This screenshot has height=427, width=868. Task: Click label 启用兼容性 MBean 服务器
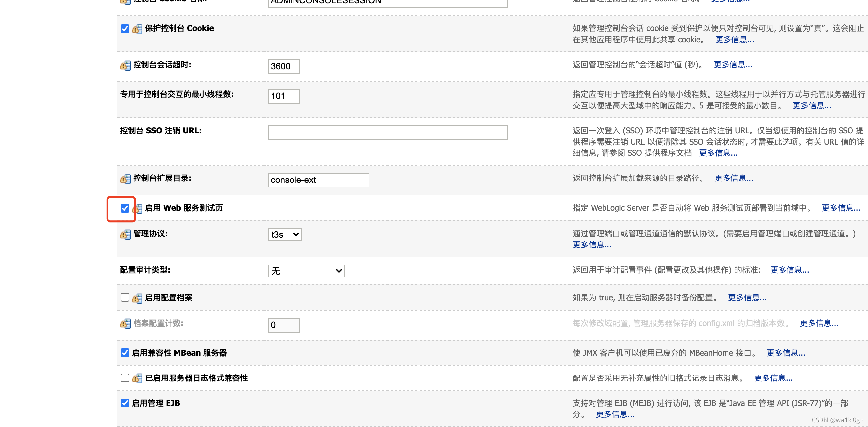point(179,353)
